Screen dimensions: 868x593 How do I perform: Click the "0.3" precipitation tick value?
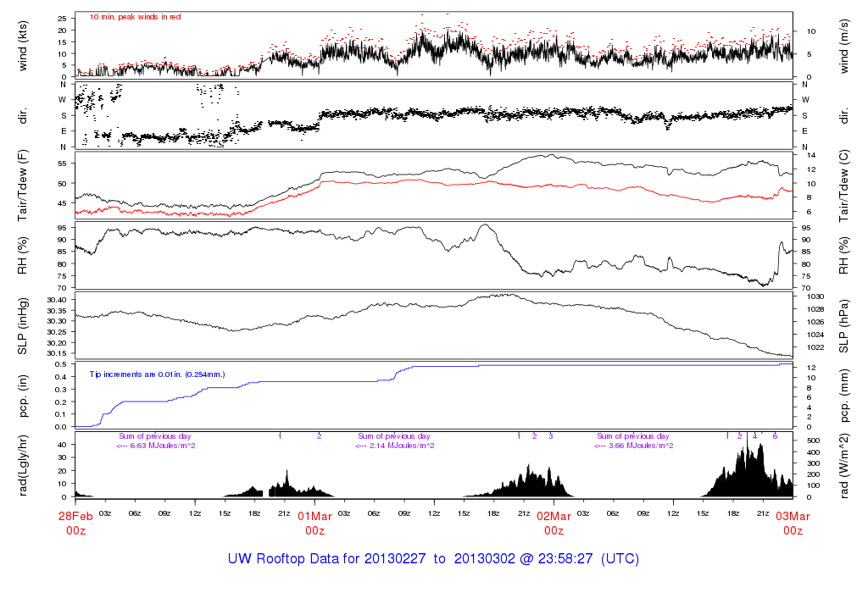(x=61, y=389)
